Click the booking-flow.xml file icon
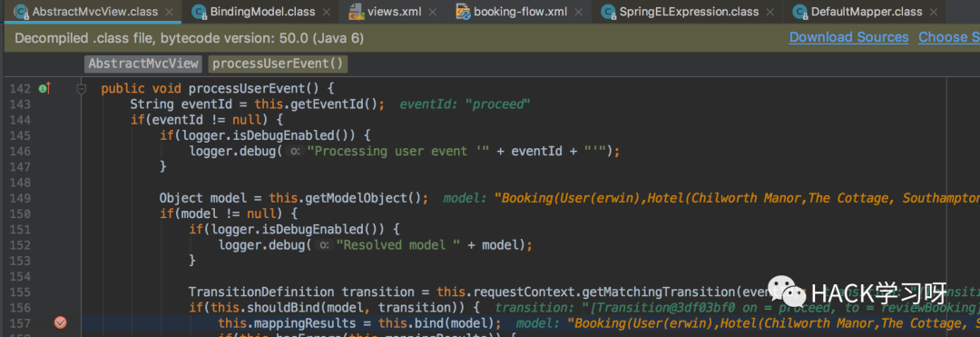980x337 pixels. coord(463,11)
